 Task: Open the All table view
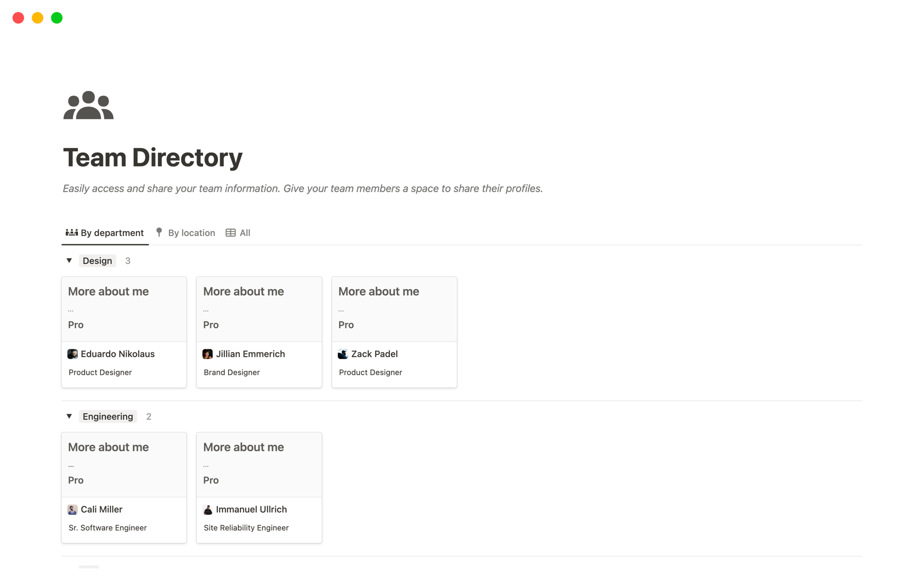point(244,233)
